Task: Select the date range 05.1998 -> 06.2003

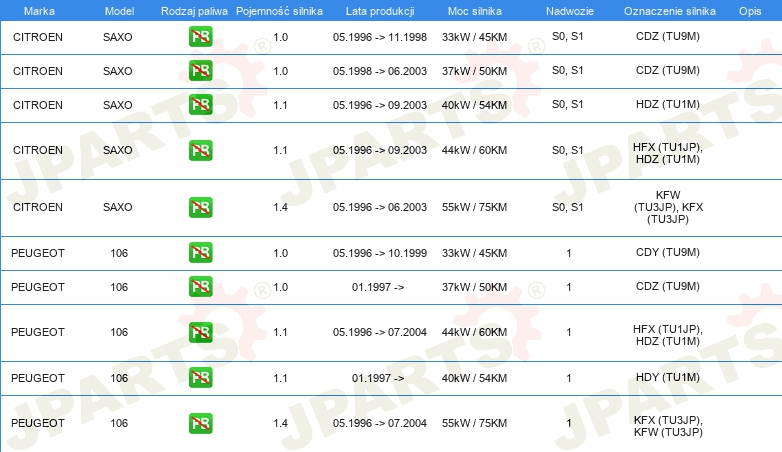Action: coord(380,71)
